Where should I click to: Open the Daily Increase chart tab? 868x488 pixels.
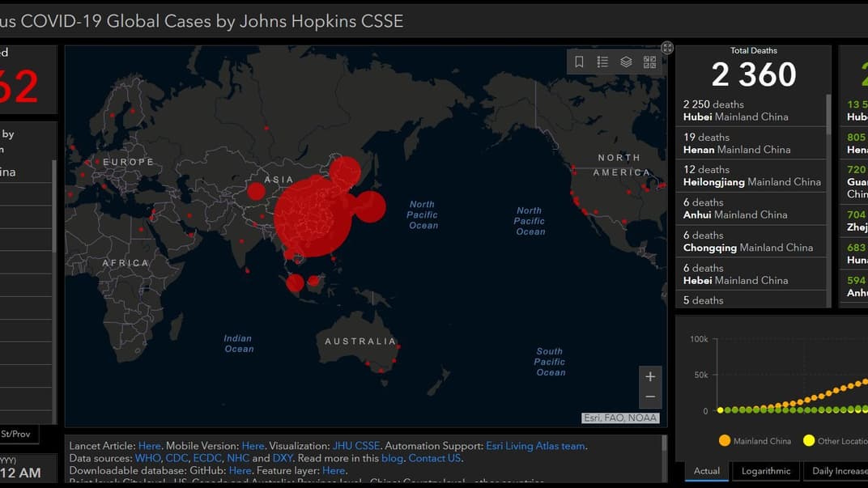tap(839, 471)
